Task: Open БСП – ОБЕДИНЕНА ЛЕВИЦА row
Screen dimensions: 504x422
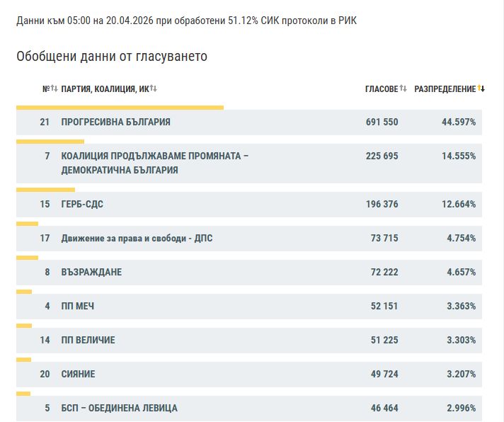Action: pos(119,409)
